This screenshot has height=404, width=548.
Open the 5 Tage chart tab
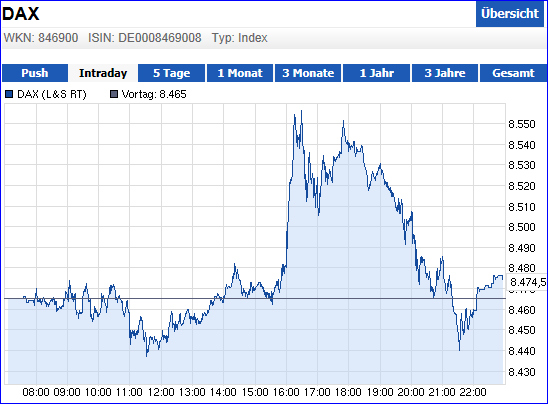pos(172,73)
